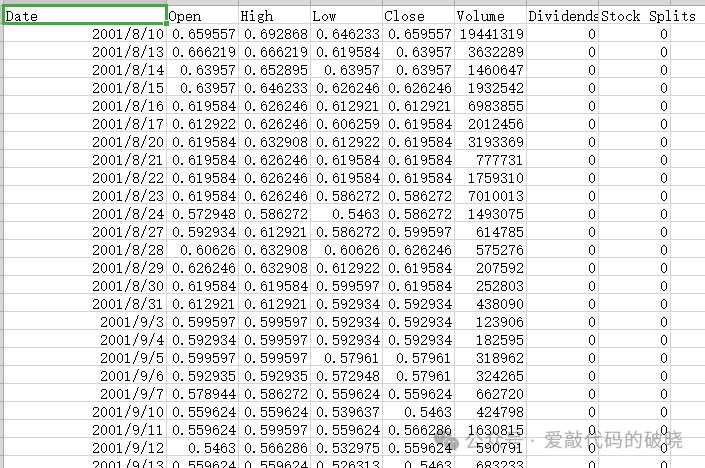The width and height of the screenshot is (705, 468).
Task: Select the Date header cell
Action: pyautogui.click(x=85, y=16)
